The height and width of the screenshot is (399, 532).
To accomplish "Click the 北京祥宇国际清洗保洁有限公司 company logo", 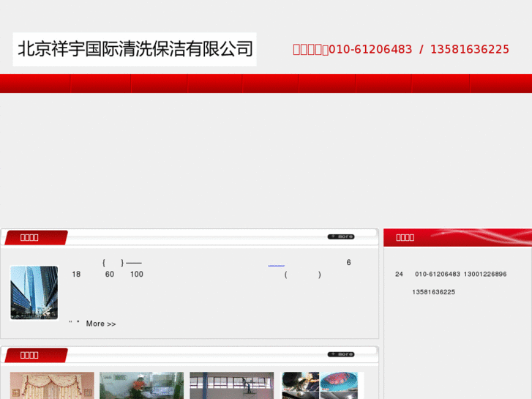I will [x=135, y=49].
